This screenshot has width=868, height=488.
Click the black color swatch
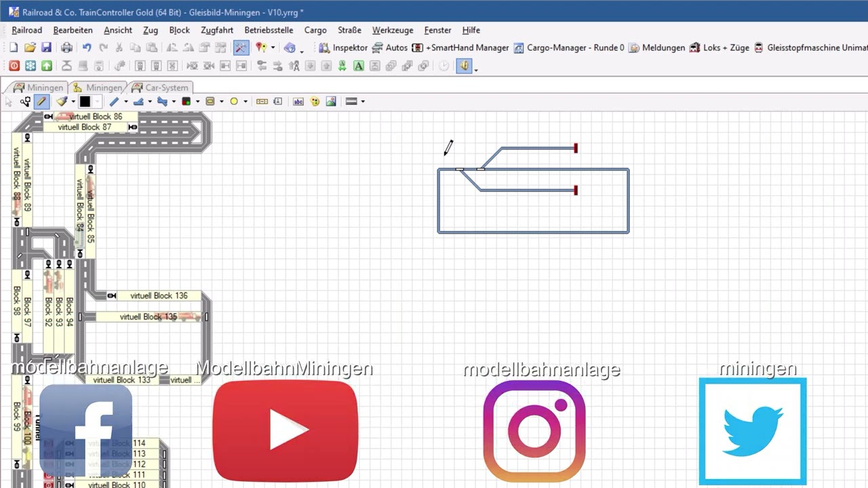[x=85, y=102]
